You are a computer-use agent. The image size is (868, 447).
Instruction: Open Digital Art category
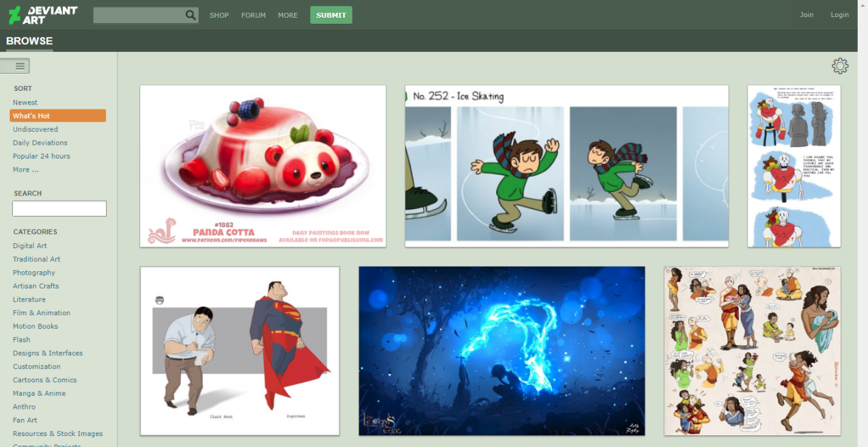coord(30,246)
